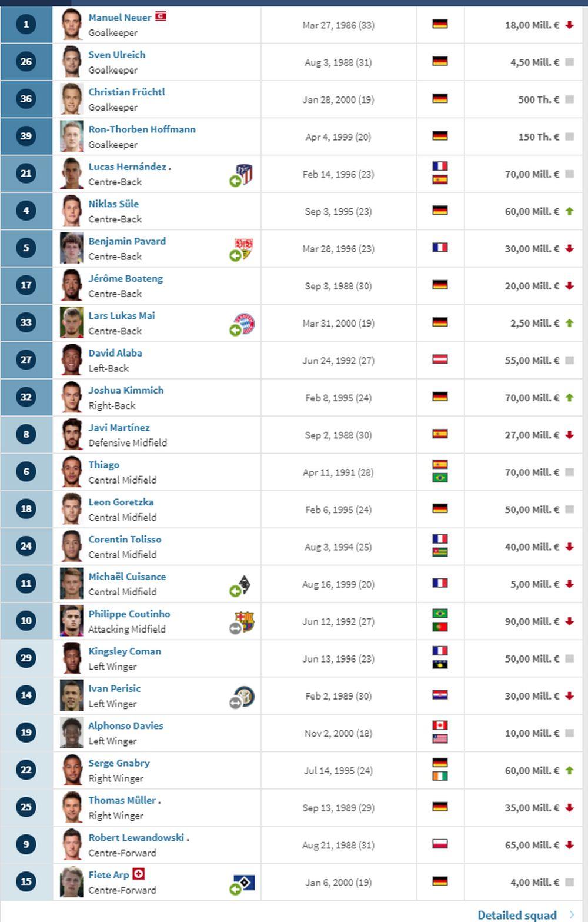Click the captain icon next to Manuel Neuer

pos(161,16)
